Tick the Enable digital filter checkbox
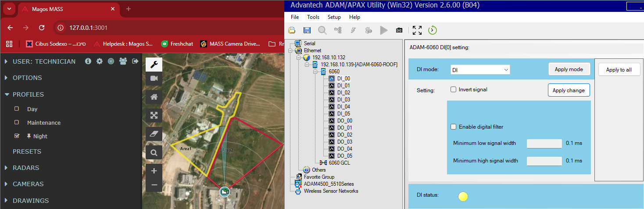 pos(454,127)
